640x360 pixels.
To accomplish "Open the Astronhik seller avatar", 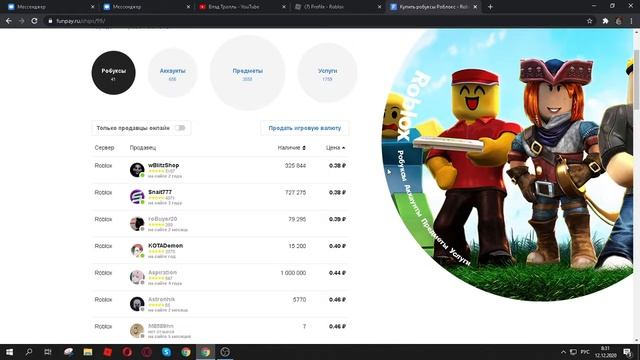I will click(137, 304).
